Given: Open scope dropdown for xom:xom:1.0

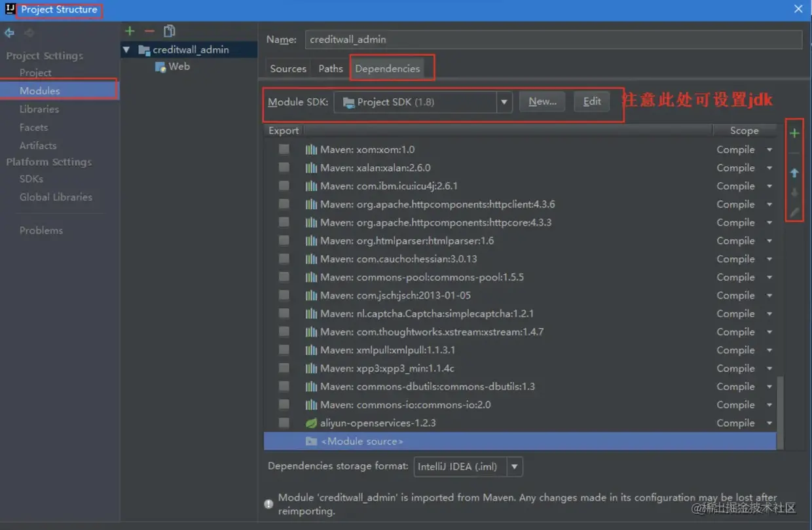Looking at the screenshot, I should 769,150.
